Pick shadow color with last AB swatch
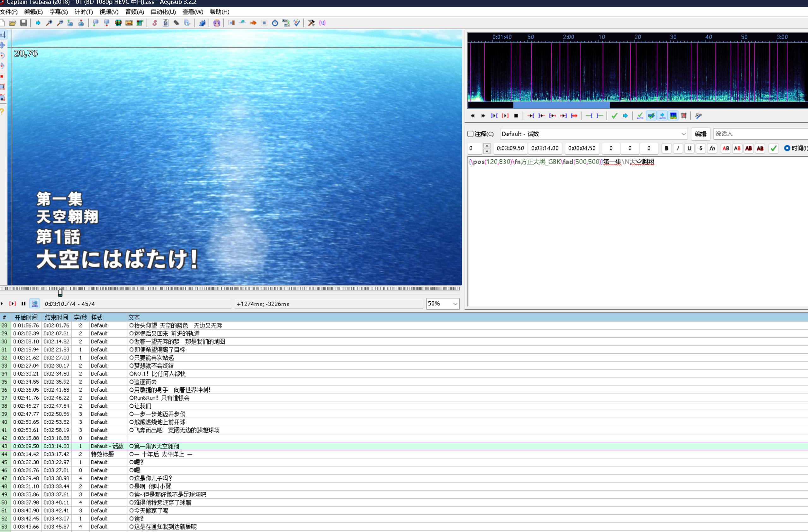Viewport: 808px width, 532px height. click(x=760, y=148)
